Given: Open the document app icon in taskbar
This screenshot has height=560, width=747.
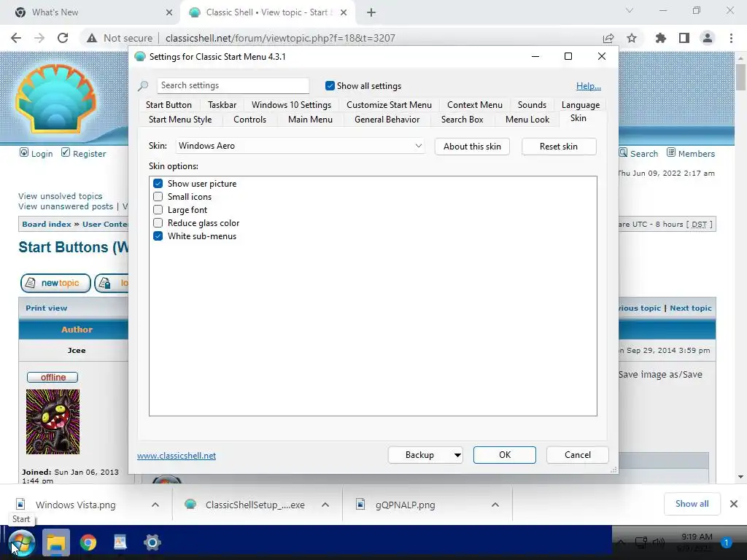Looking at the screenshot, I should tap(120, 542).
